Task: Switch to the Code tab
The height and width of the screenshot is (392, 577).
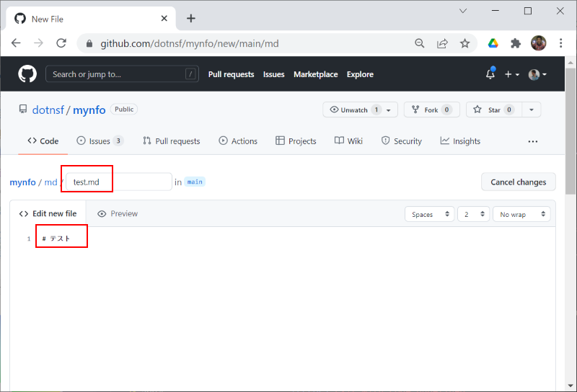Action: click(x=43, y=141)
